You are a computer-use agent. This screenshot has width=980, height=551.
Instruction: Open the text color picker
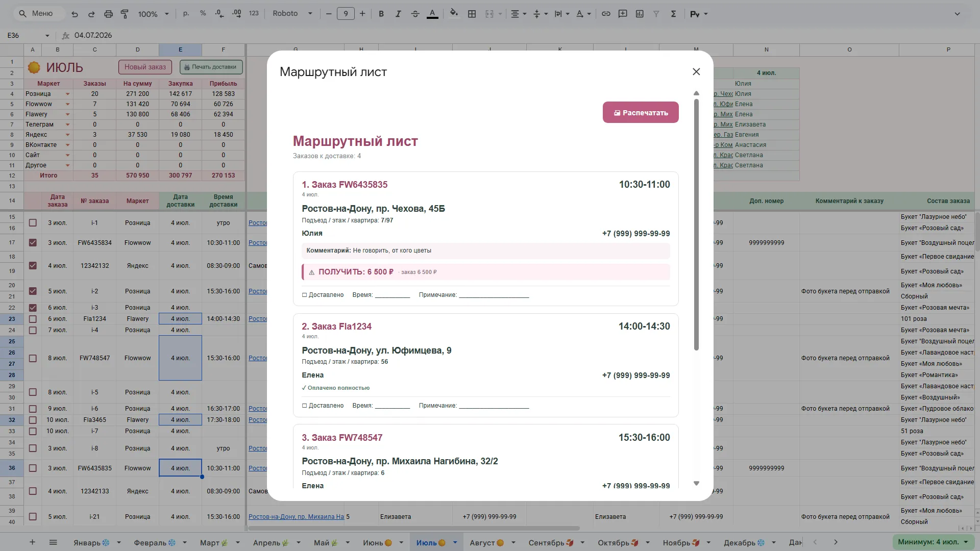[432, 14]
